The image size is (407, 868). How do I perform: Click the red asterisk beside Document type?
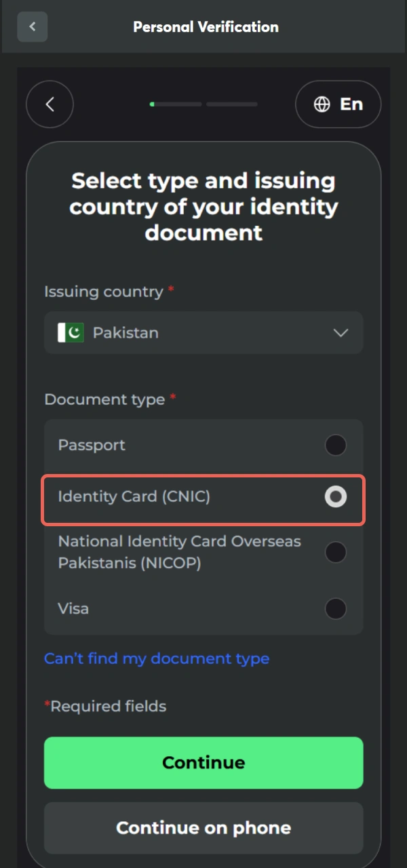pos(171,398)
